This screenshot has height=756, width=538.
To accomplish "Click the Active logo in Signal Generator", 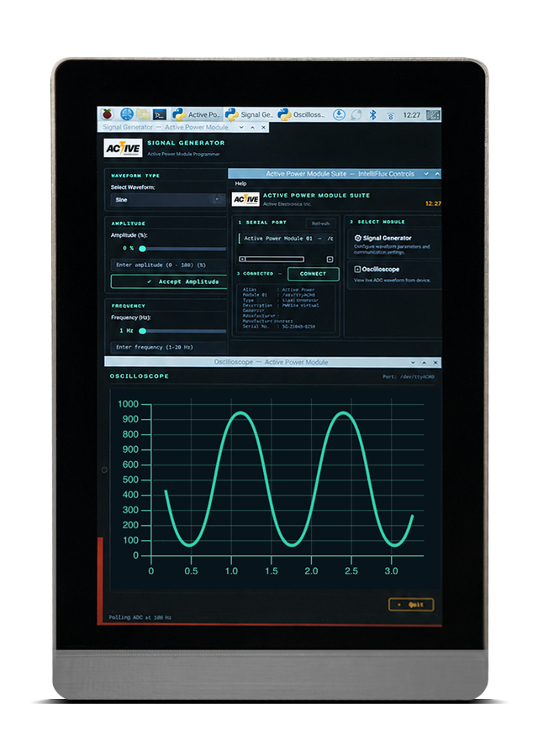I will 123,148.
